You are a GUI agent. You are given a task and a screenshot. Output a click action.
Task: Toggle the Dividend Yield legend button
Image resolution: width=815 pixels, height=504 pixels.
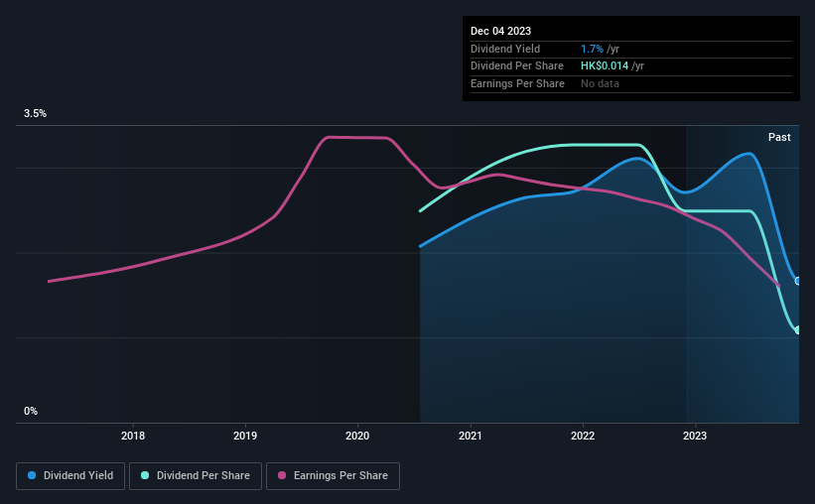70,476
